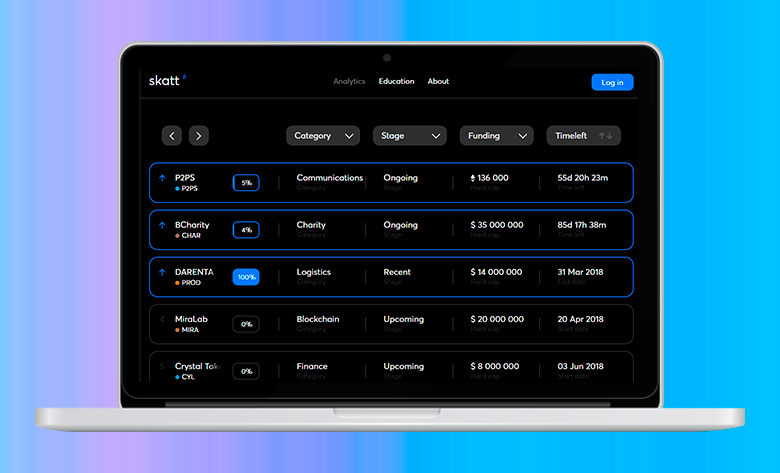Click the 4% badge on BCharity
Viewport: 780px width, 473px height.
pos(246,230)
